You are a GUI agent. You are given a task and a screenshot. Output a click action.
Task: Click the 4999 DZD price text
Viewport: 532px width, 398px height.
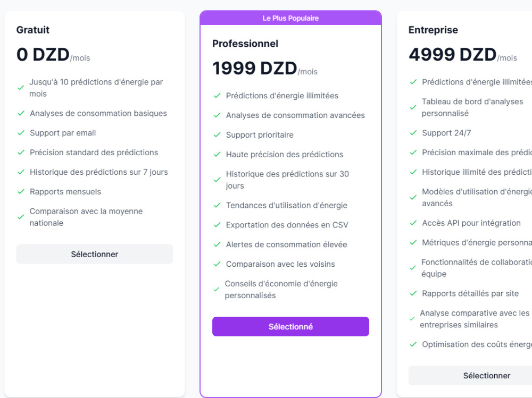453,55
